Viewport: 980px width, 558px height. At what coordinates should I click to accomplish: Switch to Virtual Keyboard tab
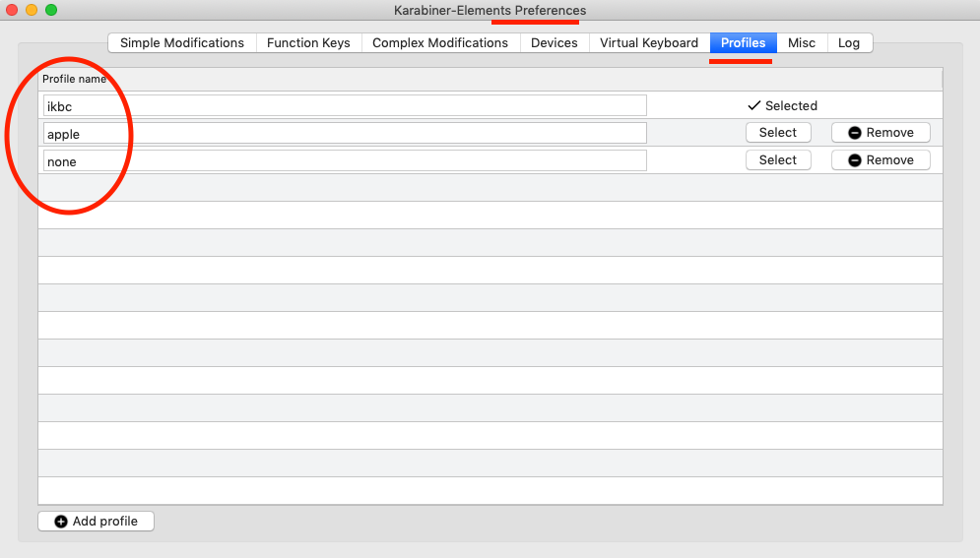(x=649, y=43)
